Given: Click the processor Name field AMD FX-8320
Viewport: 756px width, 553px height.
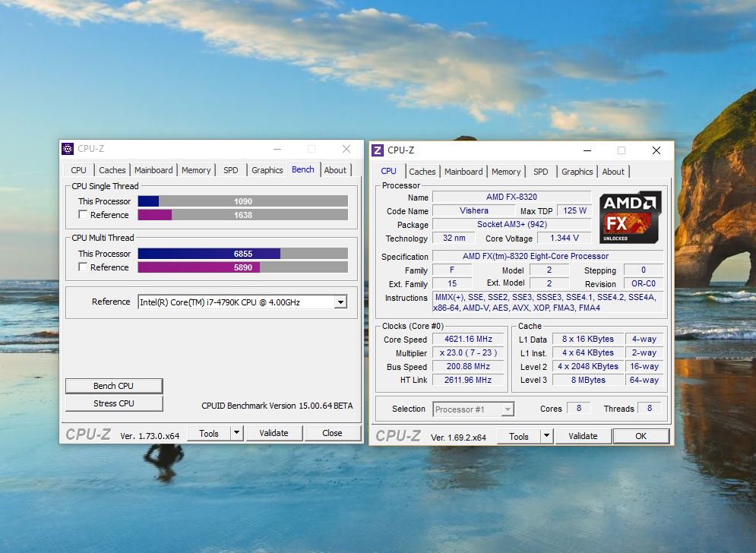Looking at the screenshot, I should 511,197.
